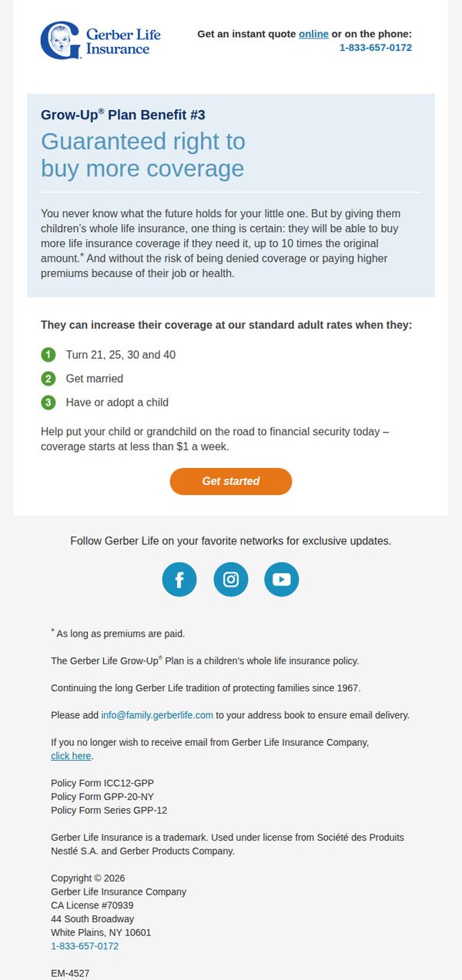
Task: Select the "Get married" list item text
Action: (95, 379)
